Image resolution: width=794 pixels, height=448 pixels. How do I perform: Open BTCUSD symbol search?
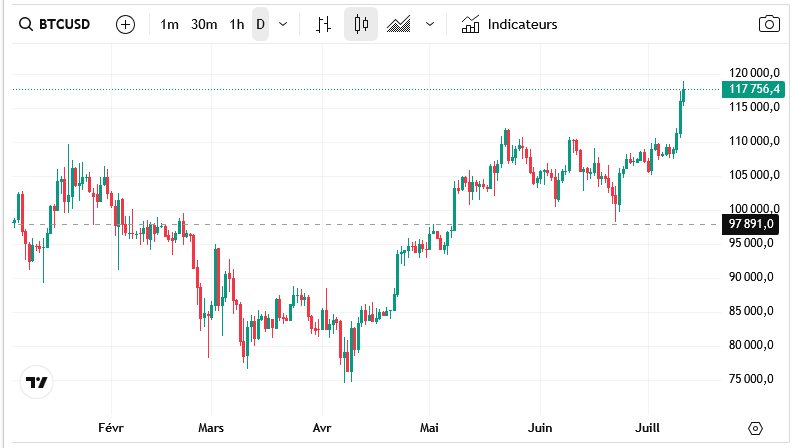tap(56, 24)
